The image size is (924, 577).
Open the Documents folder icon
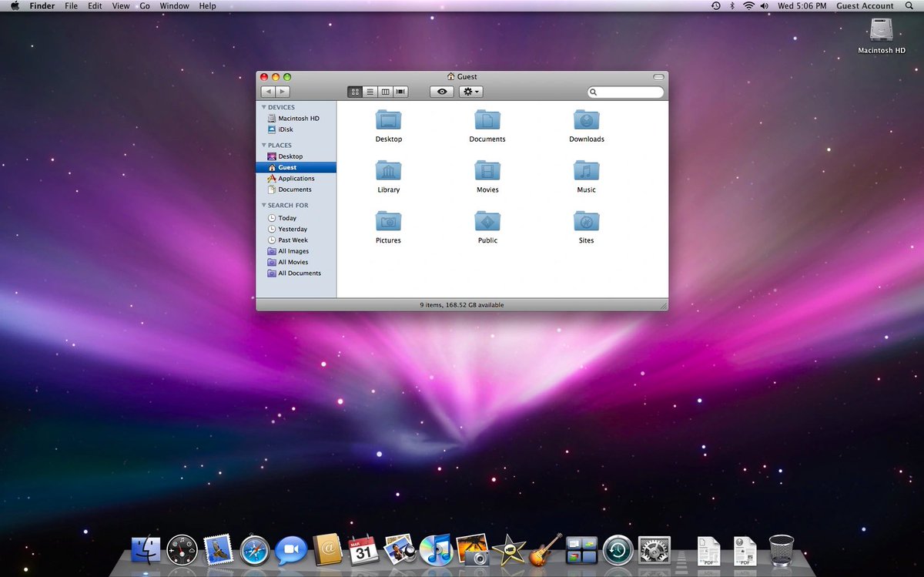tap(487, 120)
